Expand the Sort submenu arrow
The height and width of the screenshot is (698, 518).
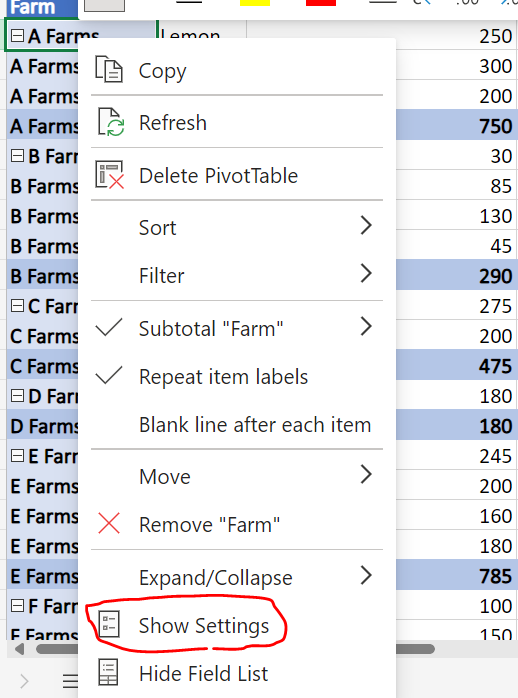point(366,226)
